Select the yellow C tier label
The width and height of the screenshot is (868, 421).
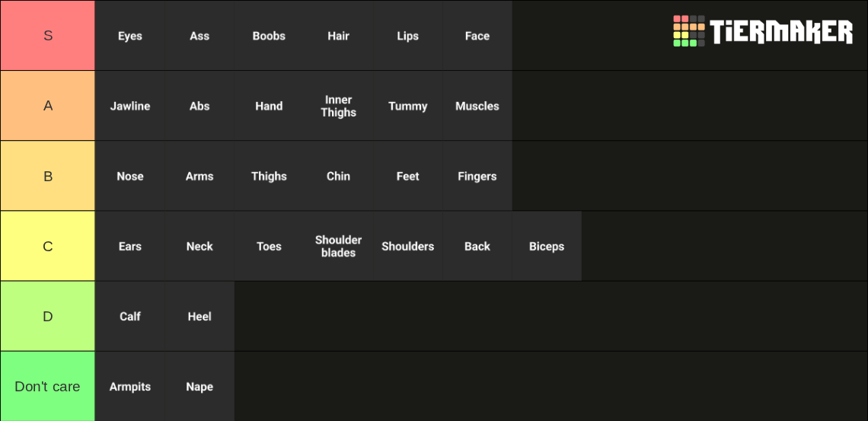pos(48,246)
